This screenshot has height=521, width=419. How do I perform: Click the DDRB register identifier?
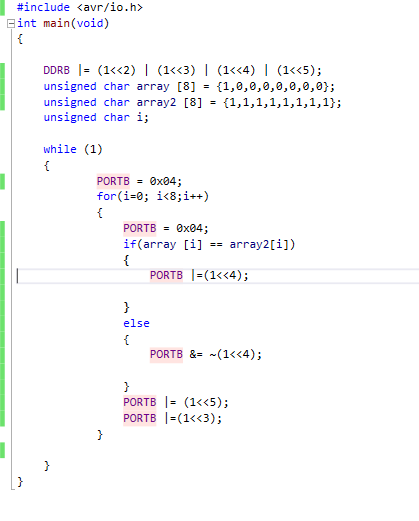point(57,70)
